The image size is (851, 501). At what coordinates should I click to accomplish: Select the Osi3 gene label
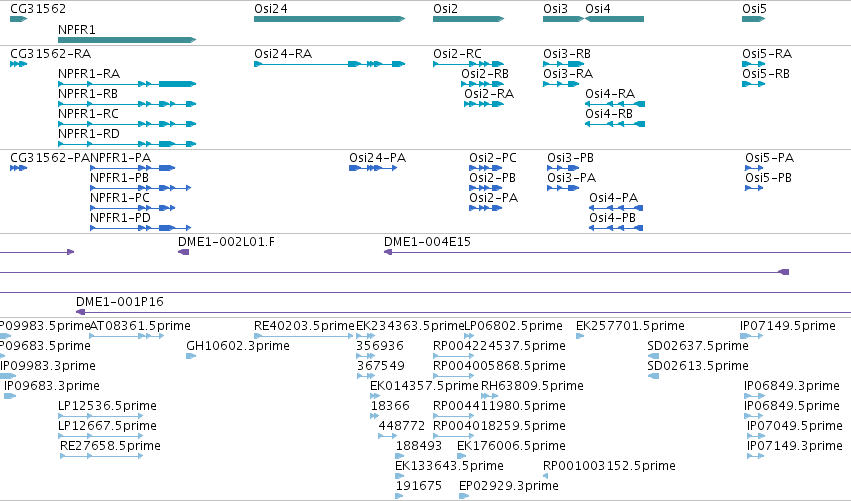click(555, 9)
